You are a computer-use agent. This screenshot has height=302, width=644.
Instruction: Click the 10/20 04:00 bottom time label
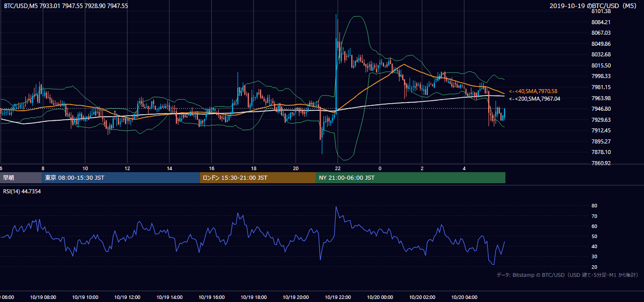[x=464, y=297]
